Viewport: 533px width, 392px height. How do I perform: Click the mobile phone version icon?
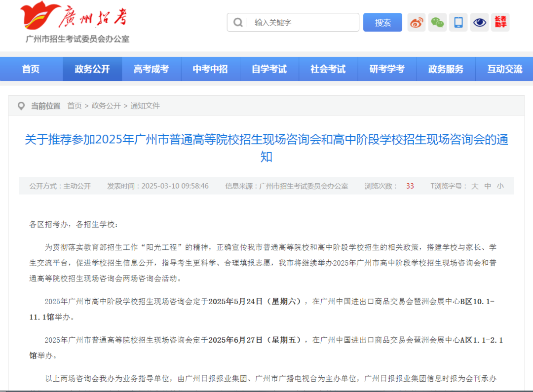coord(458,23)
